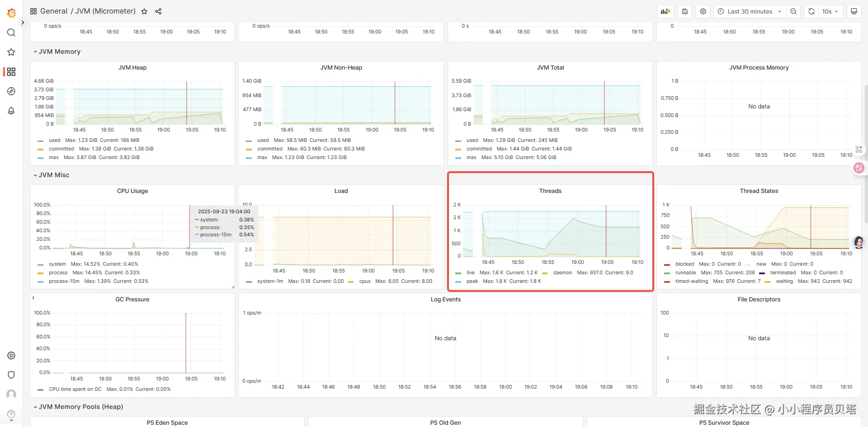Image resolution: width=868 pixels, height=427 pixels.
Task: Open the 10s refresh interval dropdown
Action: coord(830,11)
